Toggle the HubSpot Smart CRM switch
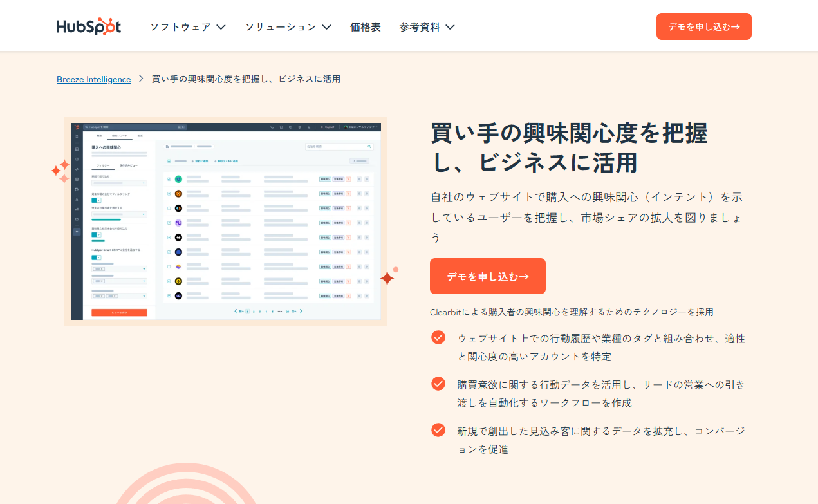This screenshot has height=504, width=818. pyautogui.click(x=96, y=257)
